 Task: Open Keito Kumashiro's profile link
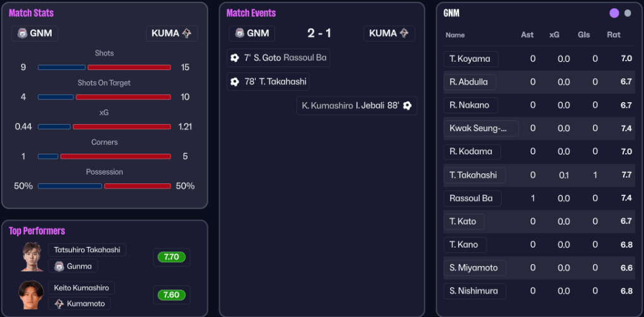pyautogui.click(x=81, y=287)
